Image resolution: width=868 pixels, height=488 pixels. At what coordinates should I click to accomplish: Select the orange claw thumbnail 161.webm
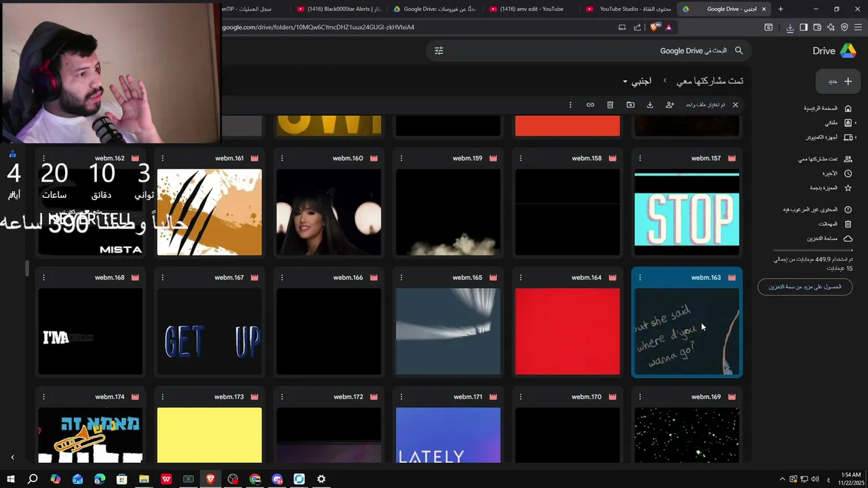click(x=210, y=212)
